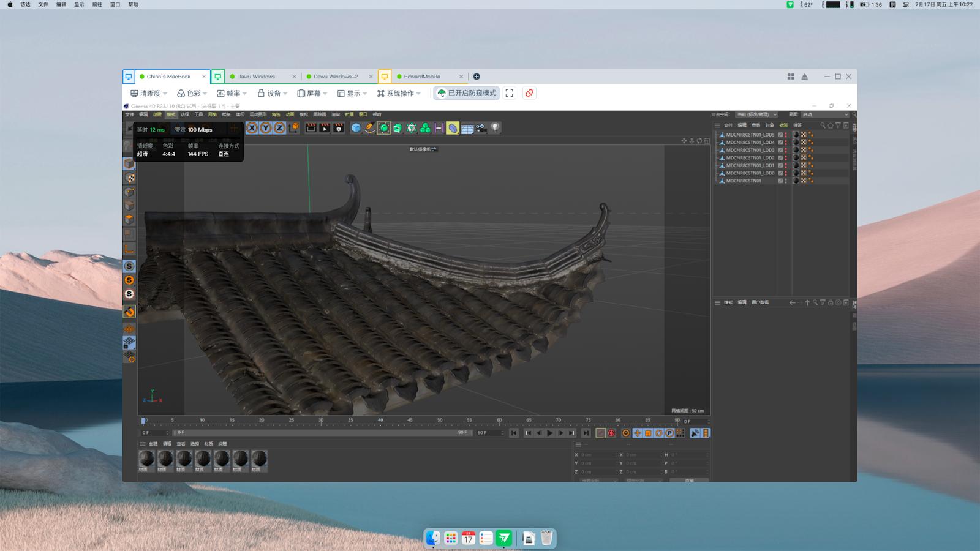This screenshot has height=551, width=980.
Task: Toggle the white S workplane snap icon
Action: [129, 294]
